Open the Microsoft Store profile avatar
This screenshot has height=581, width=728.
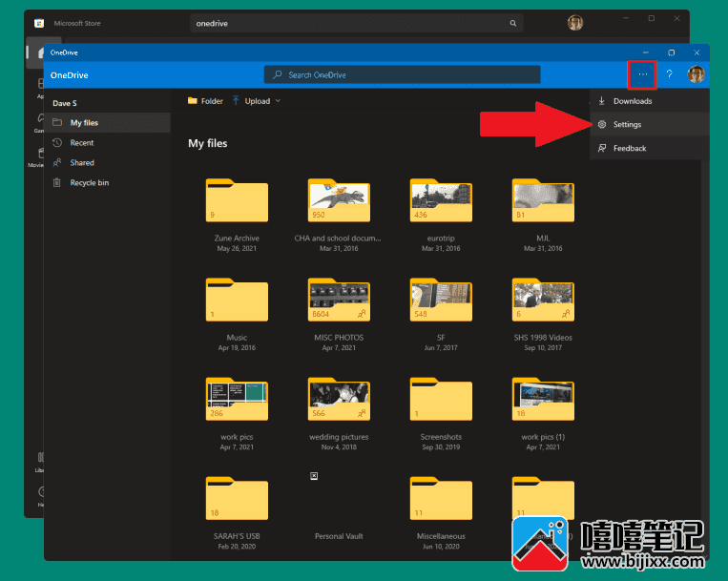coord(575,23)
